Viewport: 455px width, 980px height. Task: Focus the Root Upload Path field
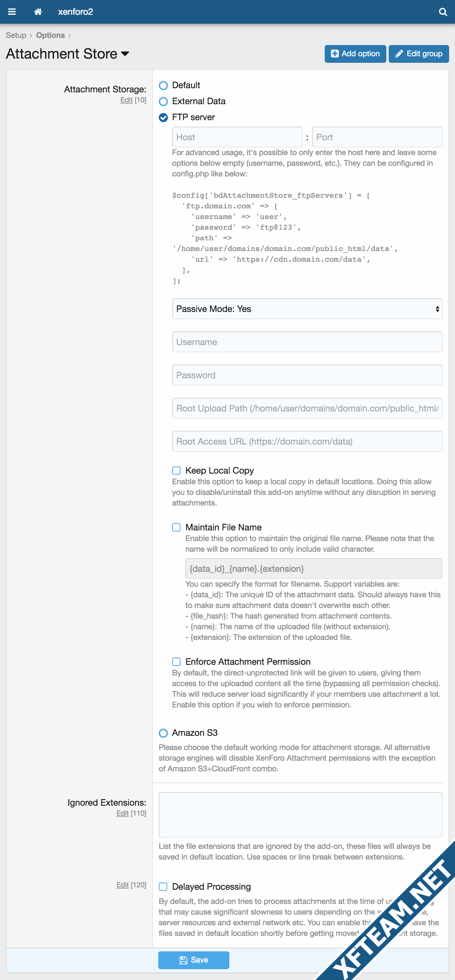307,408
